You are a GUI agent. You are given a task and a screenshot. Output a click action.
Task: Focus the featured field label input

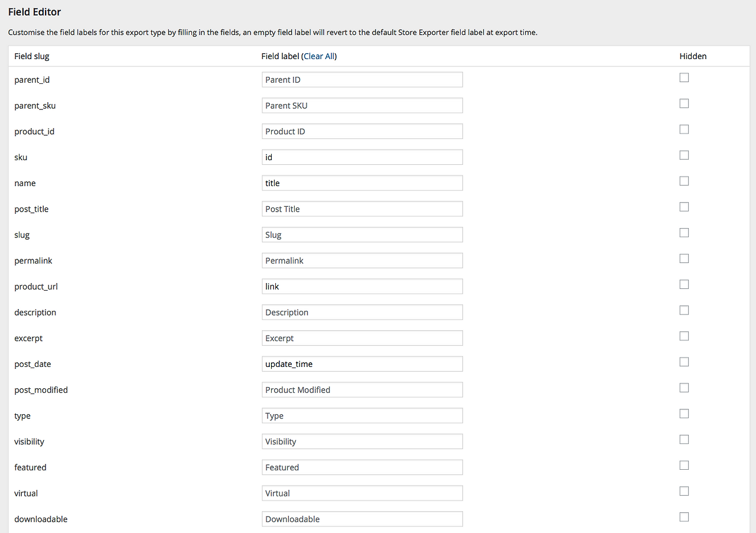pyautogui.click(x=362, y=467)
